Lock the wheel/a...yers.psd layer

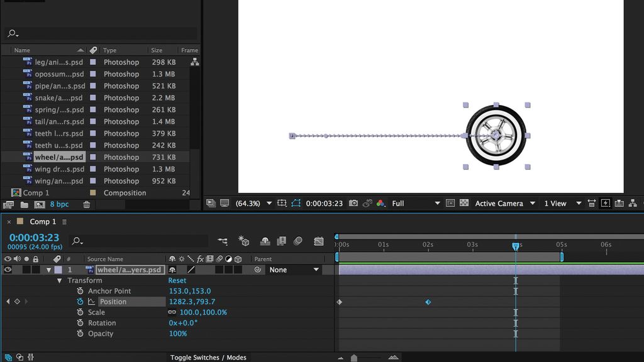pyautogui.click(x=35, y=269)
